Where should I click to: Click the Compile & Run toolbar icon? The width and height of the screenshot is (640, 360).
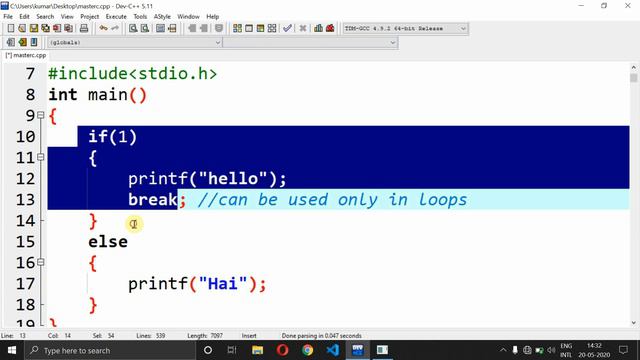(260, 28)
